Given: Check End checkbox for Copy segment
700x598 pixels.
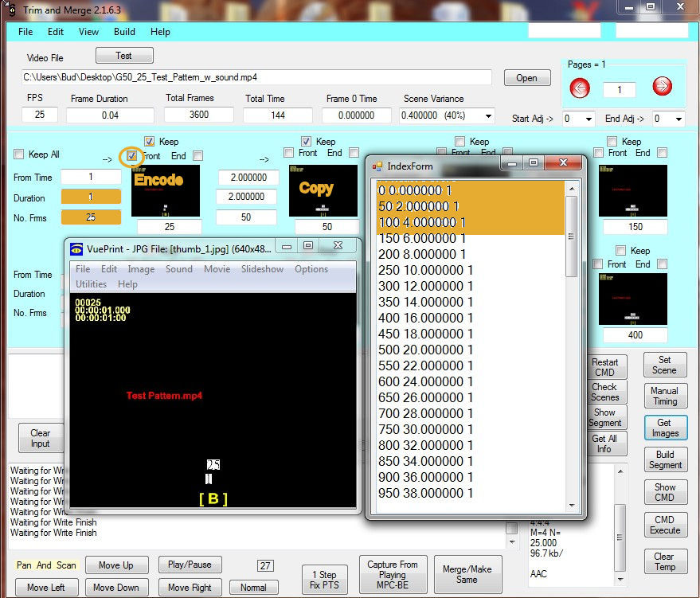Looking at the screenshot, I should click(x=354, y=153).
